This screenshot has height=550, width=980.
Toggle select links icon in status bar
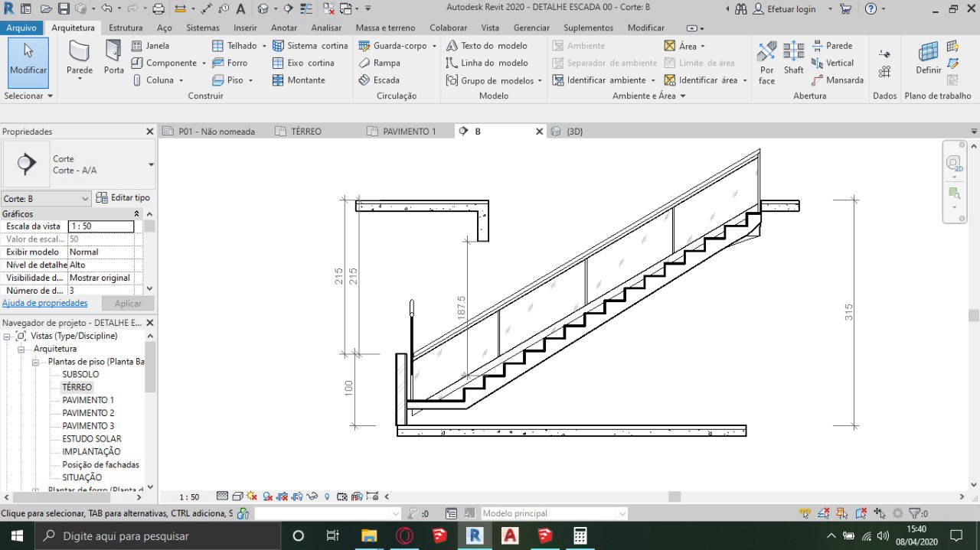(805, 513)
